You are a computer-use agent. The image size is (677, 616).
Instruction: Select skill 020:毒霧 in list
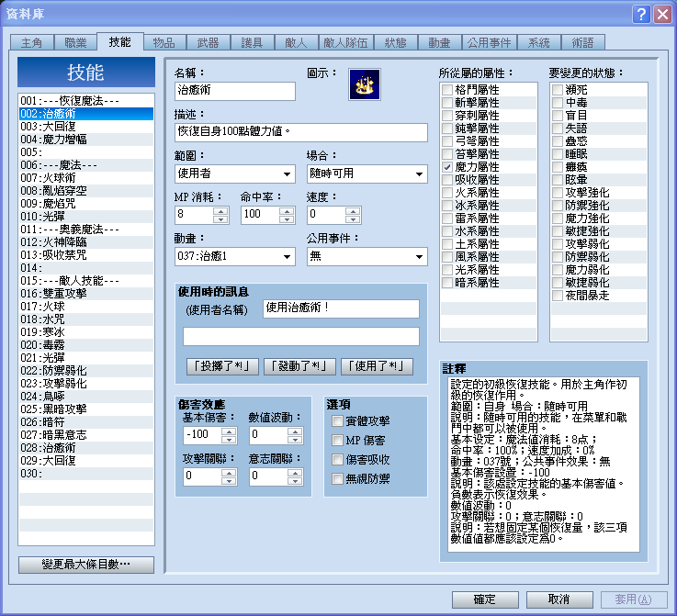tap(86, 345)
